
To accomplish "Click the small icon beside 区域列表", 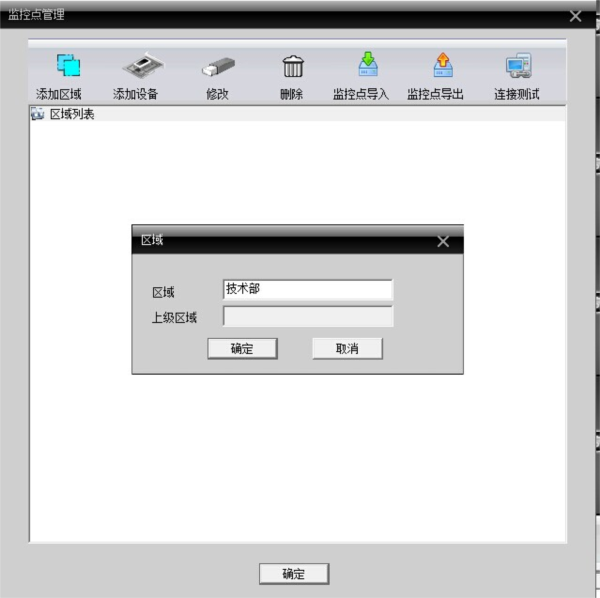I will (x=38, y=115).
